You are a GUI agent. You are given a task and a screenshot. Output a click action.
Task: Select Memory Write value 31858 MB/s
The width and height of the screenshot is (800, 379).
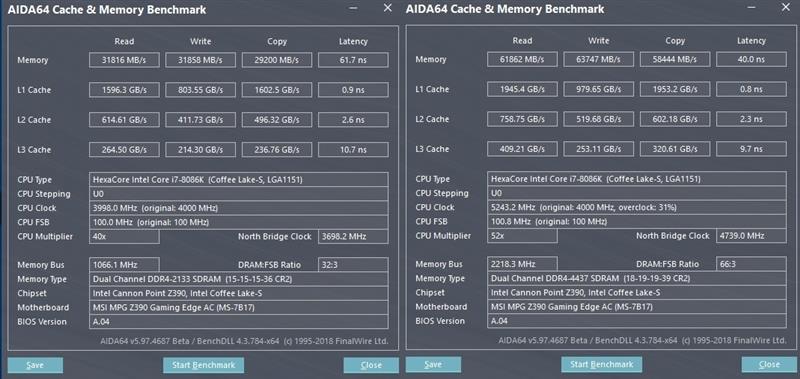click(x=201, y=60)
